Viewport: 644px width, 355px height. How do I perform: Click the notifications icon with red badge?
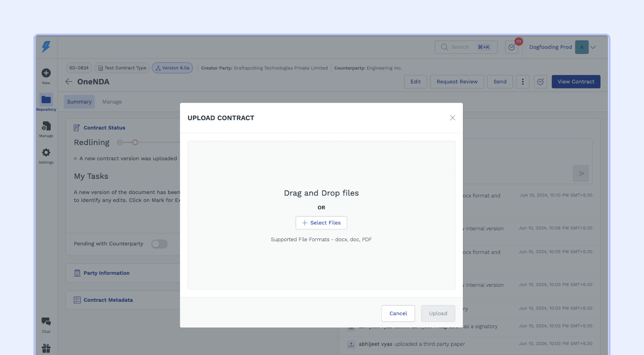click(512, 47)
